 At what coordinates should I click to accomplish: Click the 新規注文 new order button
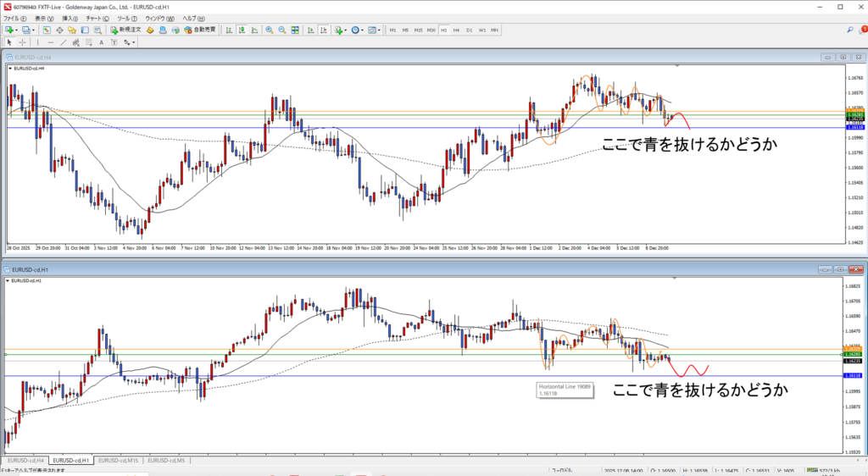[124, 30]
